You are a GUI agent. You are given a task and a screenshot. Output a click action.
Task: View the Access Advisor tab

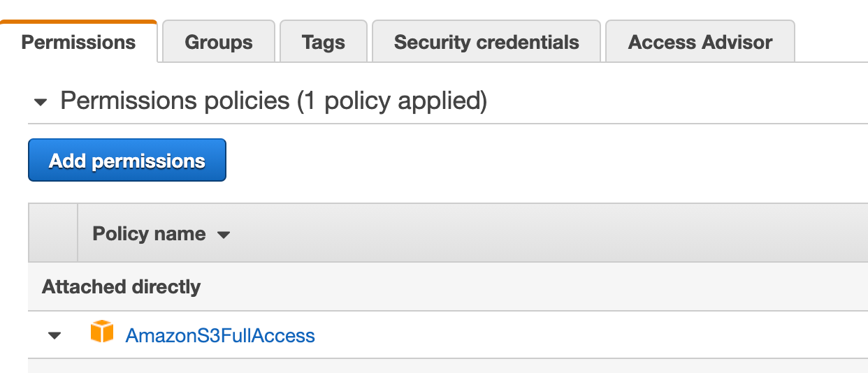(700, 42)
